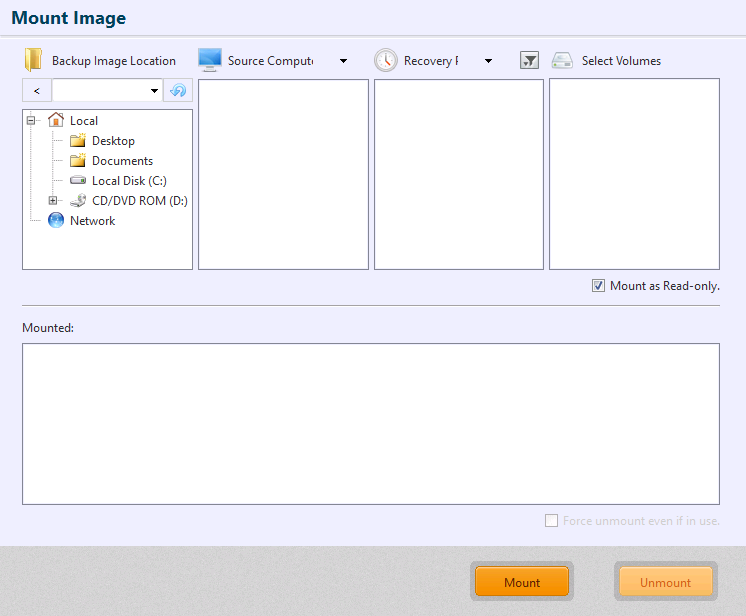
Task: Click the Source Computer monitor icon
Action: pyautogui.click(x=209, y=60)
